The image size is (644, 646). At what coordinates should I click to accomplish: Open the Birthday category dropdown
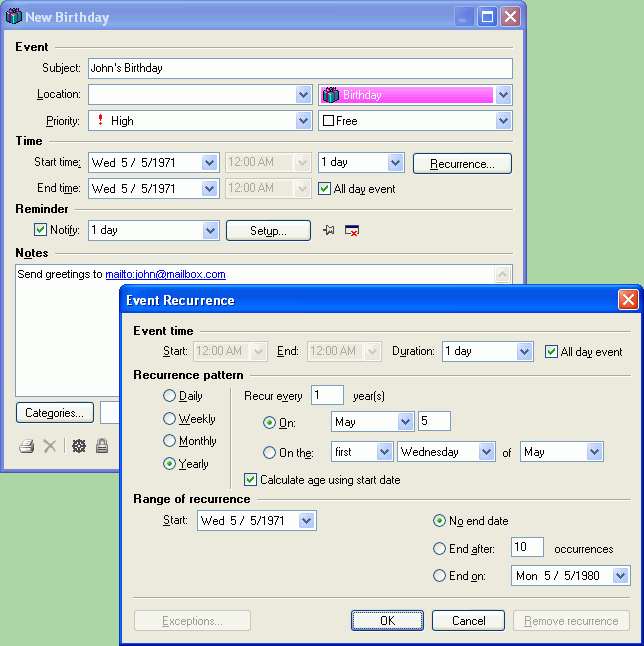point(503,95)
